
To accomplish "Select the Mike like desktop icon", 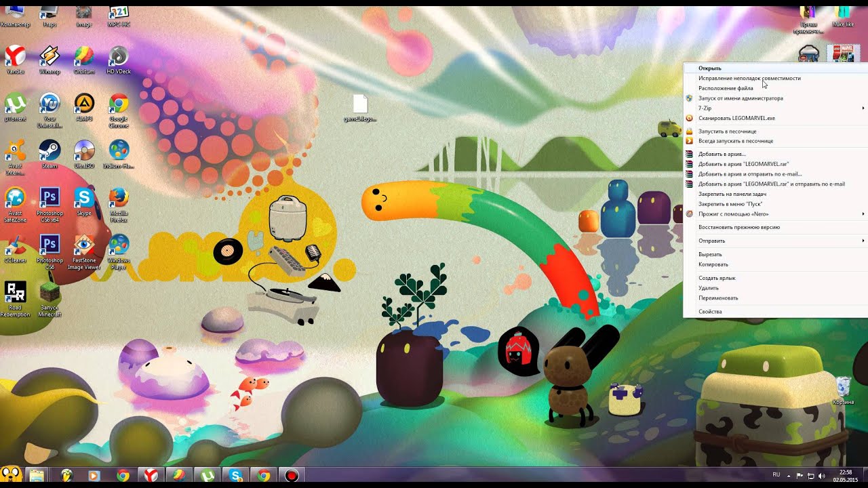I will (x=843, y=16).
